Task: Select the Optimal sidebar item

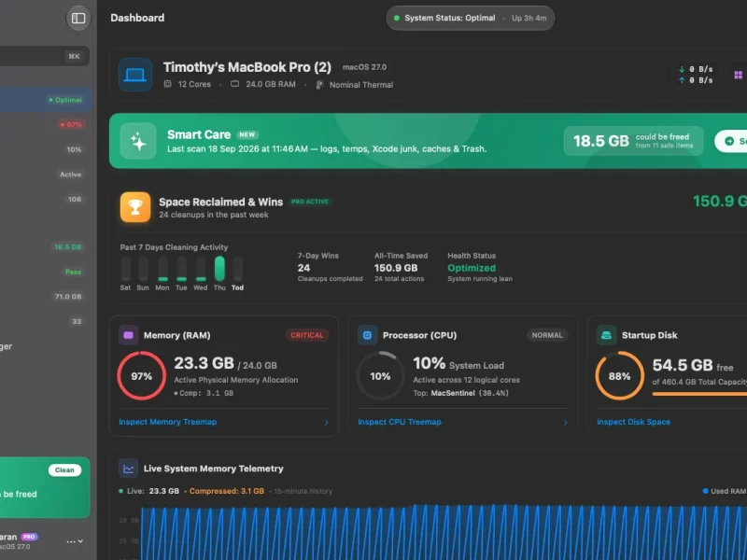Action: [x=45, y=100]
